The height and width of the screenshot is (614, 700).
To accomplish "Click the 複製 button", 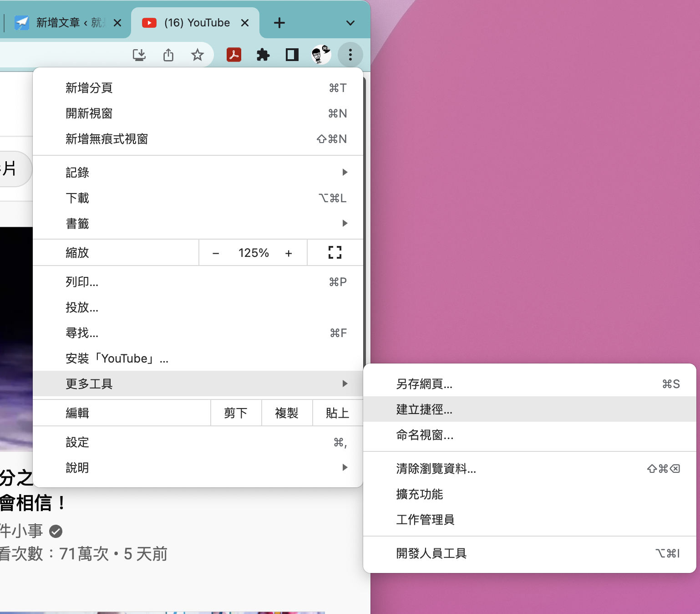I will click(x=287, y=413).
